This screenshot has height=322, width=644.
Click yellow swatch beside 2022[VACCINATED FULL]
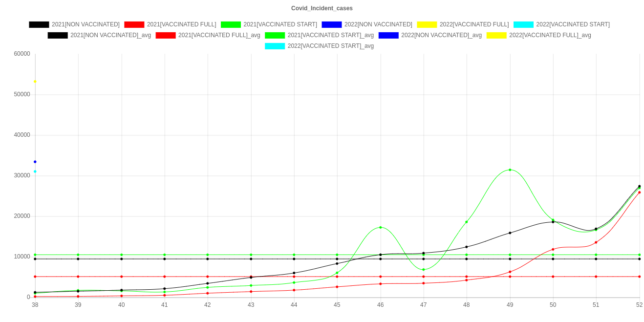[x=427, y=24]
